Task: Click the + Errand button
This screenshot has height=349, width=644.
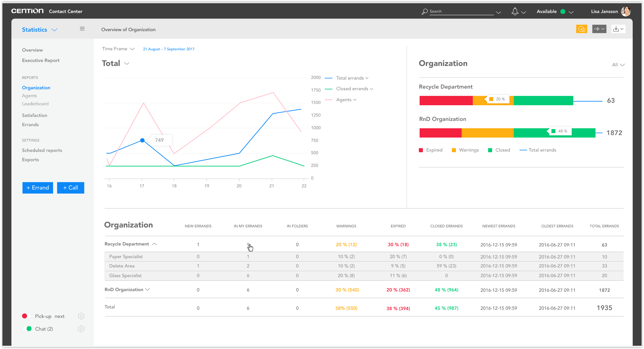Action: pyautogui.click(x=38, y=188)
